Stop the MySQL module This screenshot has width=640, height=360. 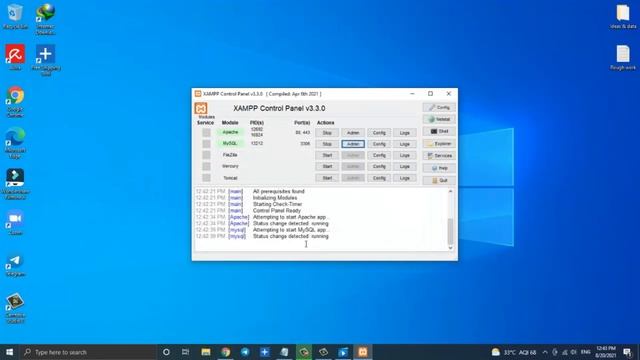(327, 144)
